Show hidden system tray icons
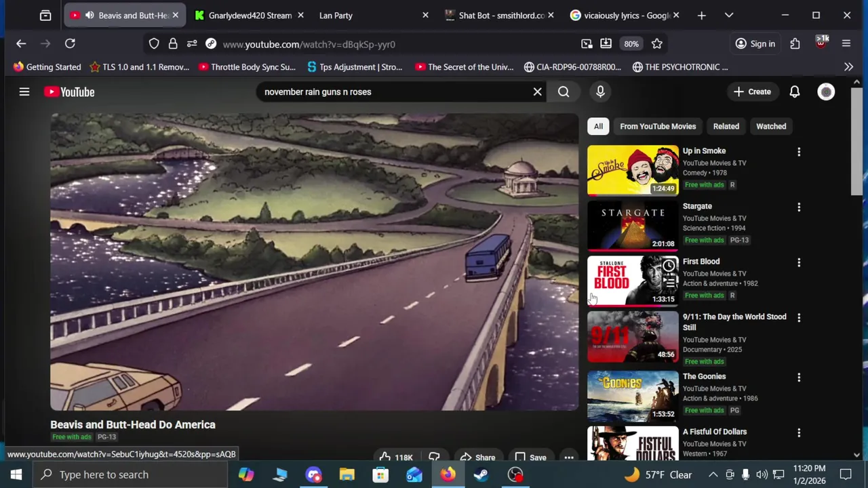Image resolution: width=868 pixels, height=488 pixels. pos(713,474)
